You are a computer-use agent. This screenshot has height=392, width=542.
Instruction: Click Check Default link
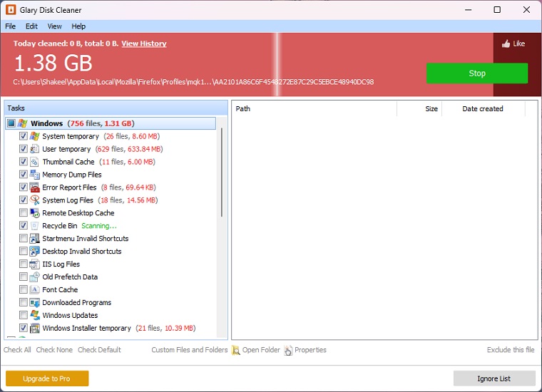pyautogui.click(x=99, y=350)
